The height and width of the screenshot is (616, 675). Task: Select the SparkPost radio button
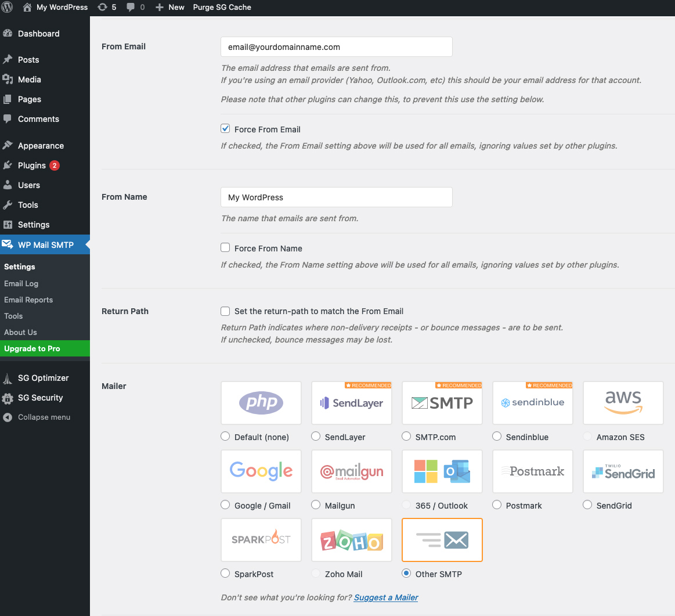pos(225,573)
